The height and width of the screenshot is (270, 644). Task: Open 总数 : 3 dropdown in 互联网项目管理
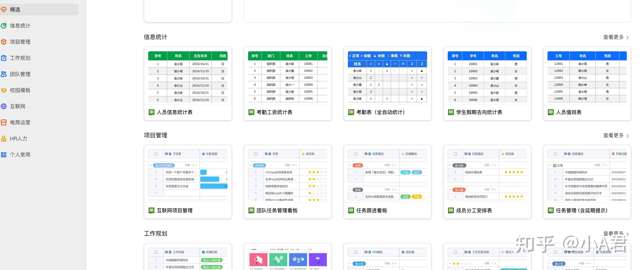point(191,165)
